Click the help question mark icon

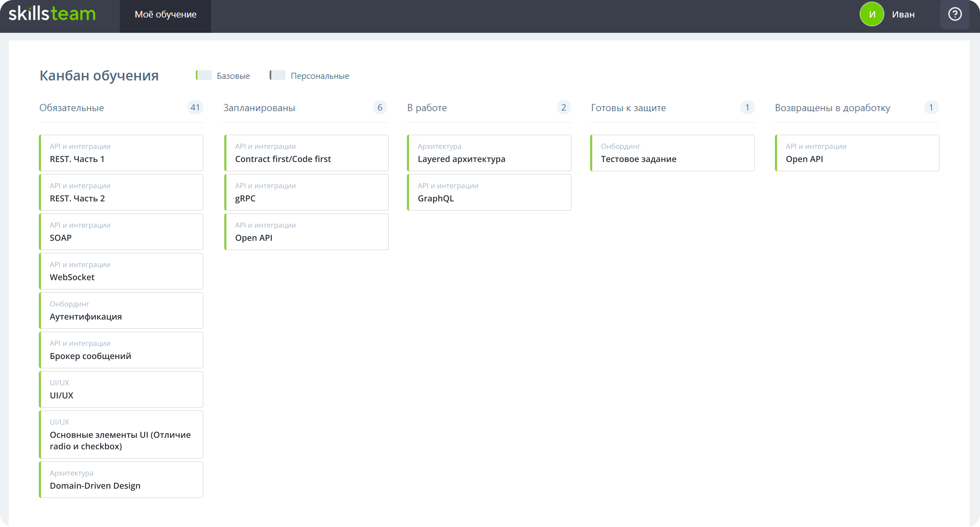pyautogui.click(x=955, y=15)
